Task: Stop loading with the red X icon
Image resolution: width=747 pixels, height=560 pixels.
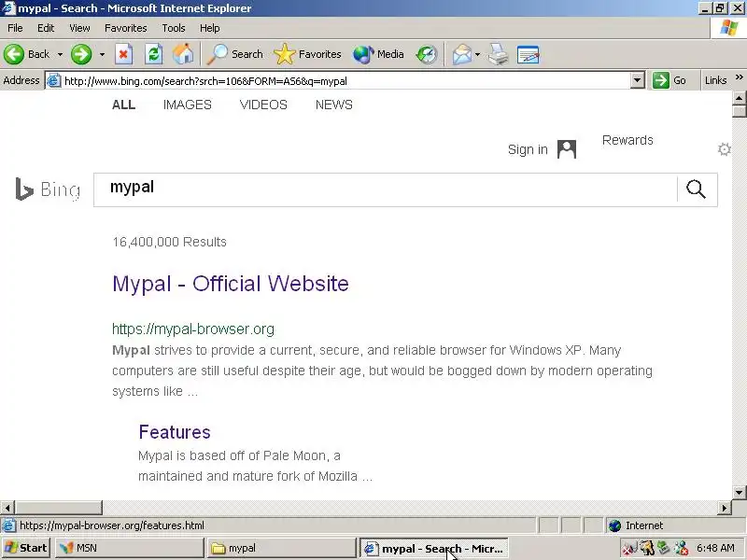Action: (x=123, y=54)
